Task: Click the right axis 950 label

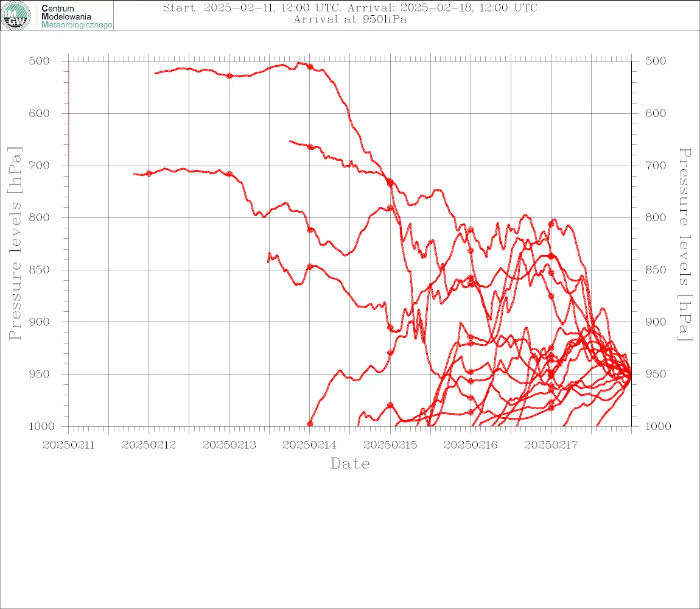Action: pyautogui.click(x=656, y=374)
